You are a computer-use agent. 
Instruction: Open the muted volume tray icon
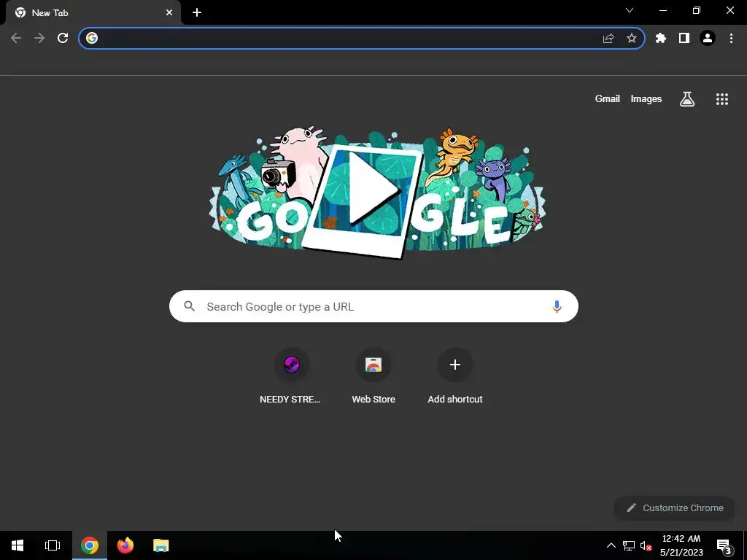click(x=646, y=545)
